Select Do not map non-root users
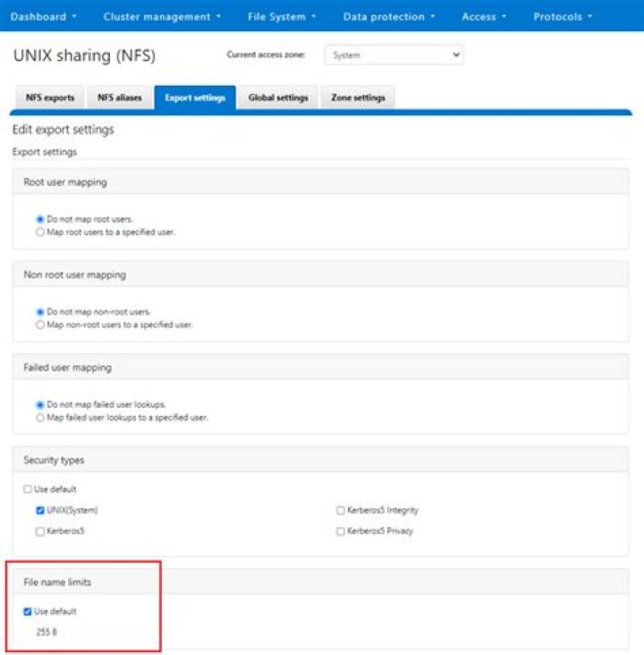 [x=40, y=312]
